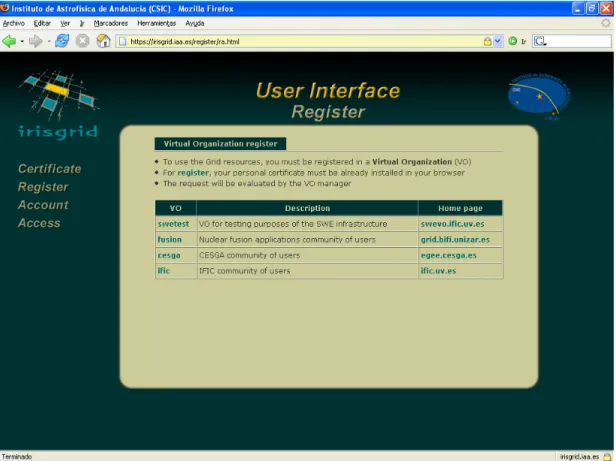The image size is (616, 461).
Task: Click irisgrid.iaa.es in status bar
Action: (x=579, y=456)
